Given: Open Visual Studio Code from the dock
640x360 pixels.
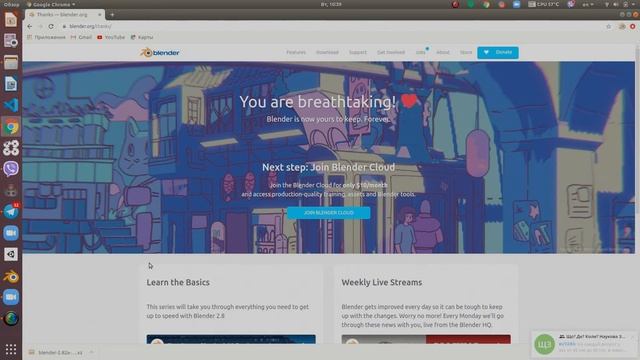Looking at the screenshot, I should 11,105.
